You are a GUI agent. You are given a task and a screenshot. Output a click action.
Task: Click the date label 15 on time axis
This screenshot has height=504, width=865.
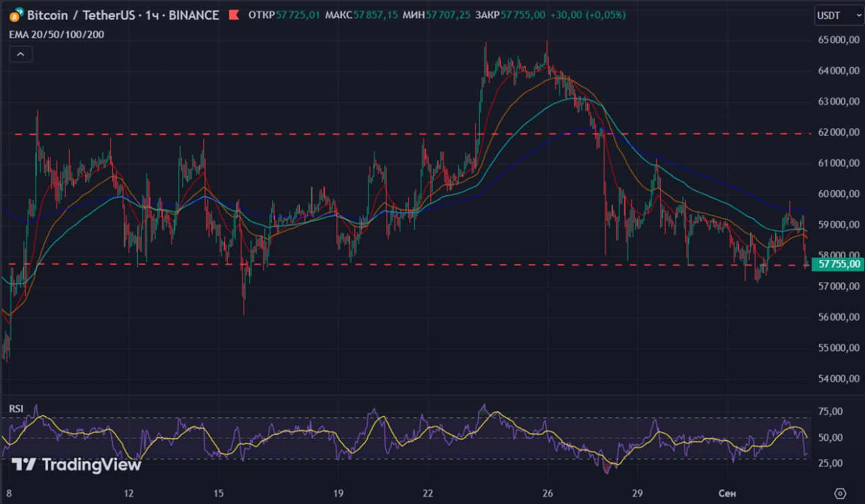click(x=218, y=493)
